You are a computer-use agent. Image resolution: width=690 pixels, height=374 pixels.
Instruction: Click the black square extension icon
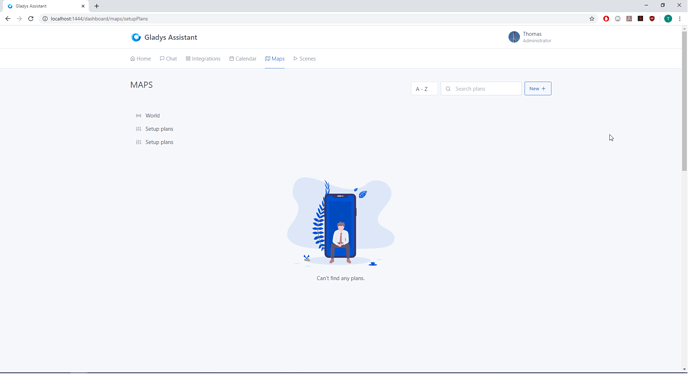coord(640,18)
